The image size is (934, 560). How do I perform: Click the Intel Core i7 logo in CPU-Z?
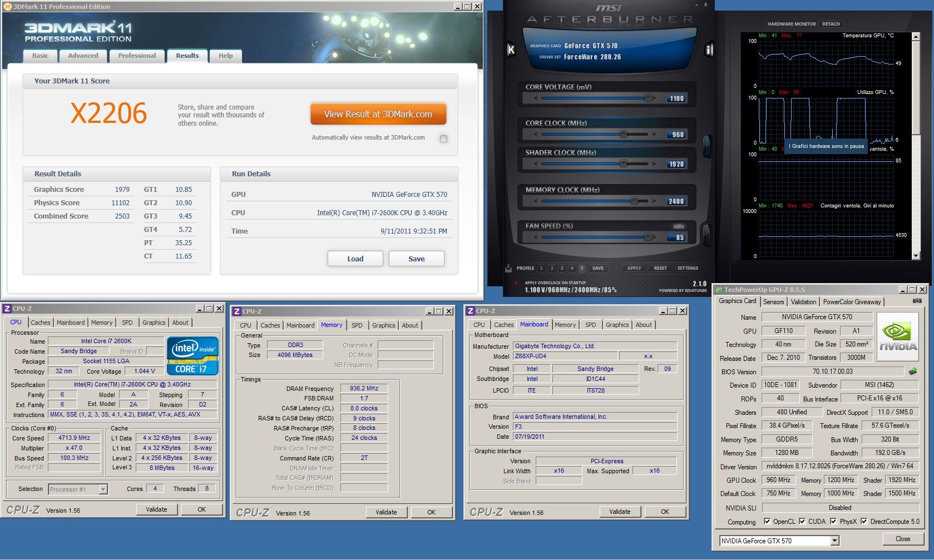pos(192,355)
